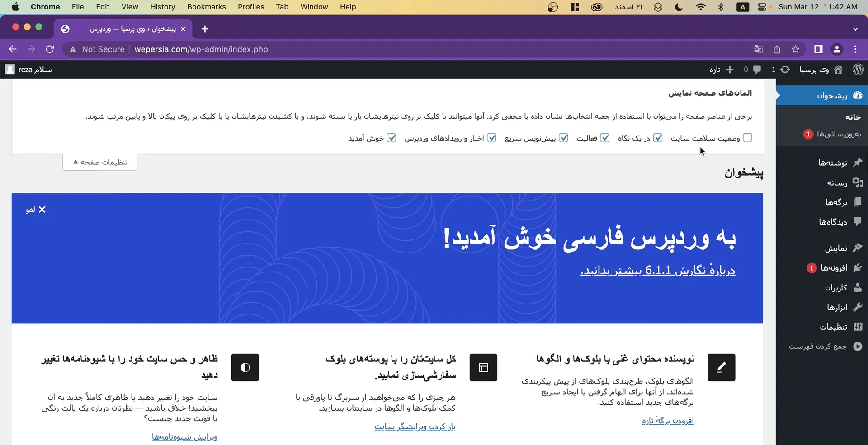
Task: Click the Chrome share icon in address bar
Action: (777, 49)
